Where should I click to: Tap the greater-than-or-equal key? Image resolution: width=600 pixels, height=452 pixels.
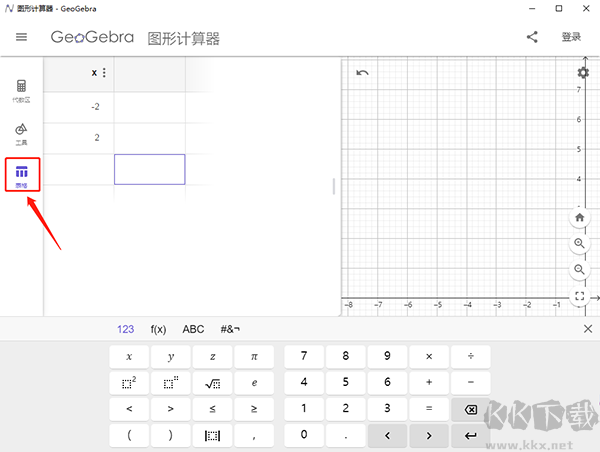pos(254,409)
